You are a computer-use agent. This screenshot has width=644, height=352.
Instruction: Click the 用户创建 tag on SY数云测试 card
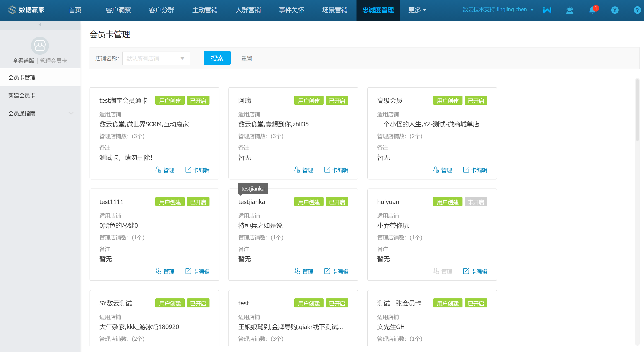[170, 303]
